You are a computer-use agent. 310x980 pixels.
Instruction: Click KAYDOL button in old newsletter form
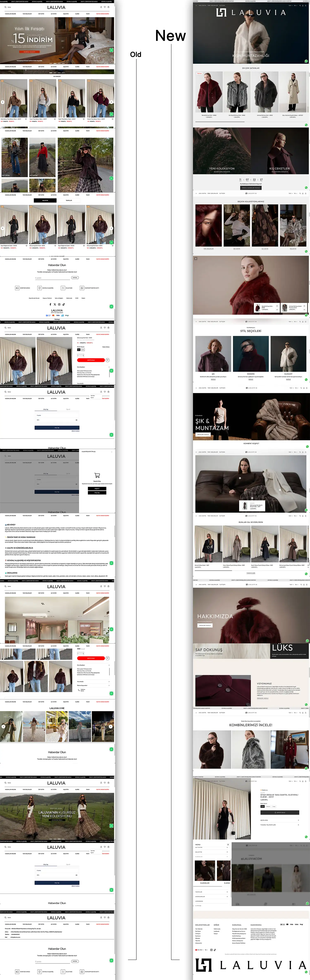(x=75, y=278)
